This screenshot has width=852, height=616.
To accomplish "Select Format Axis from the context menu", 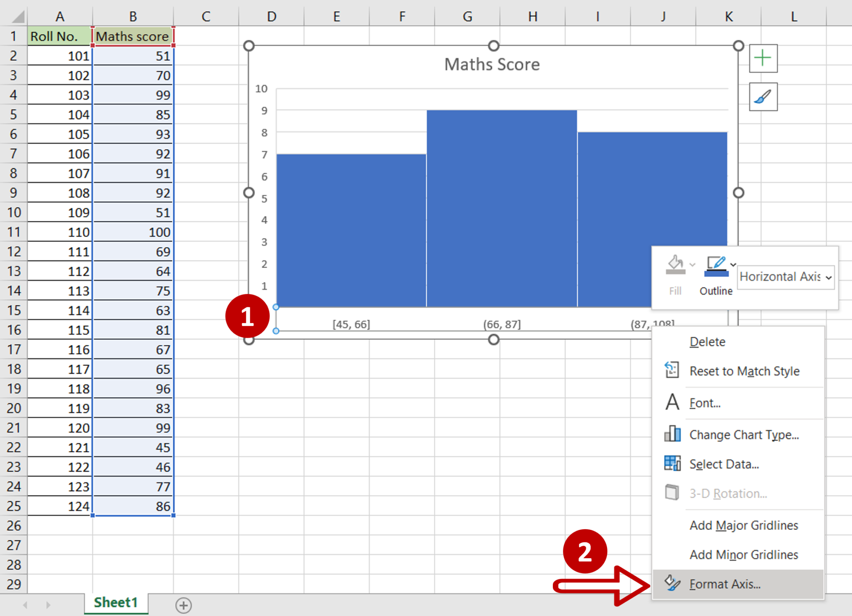I will pos(725,584).
